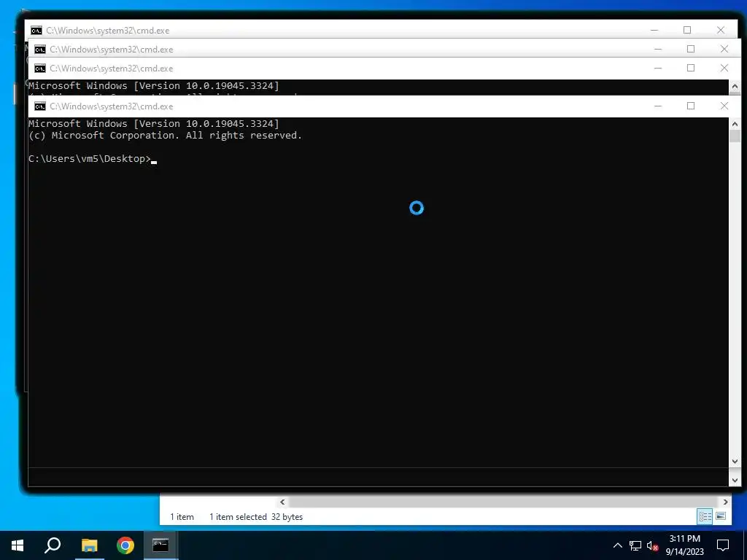The height and width of the screenshot is (560, 747).
Task: Minimize the front cmd.exe window
Action: (658, 106)
